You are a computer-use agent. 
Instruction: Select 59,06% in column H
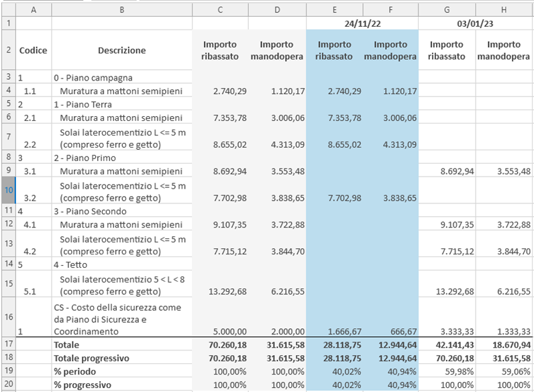coord(504,371)
